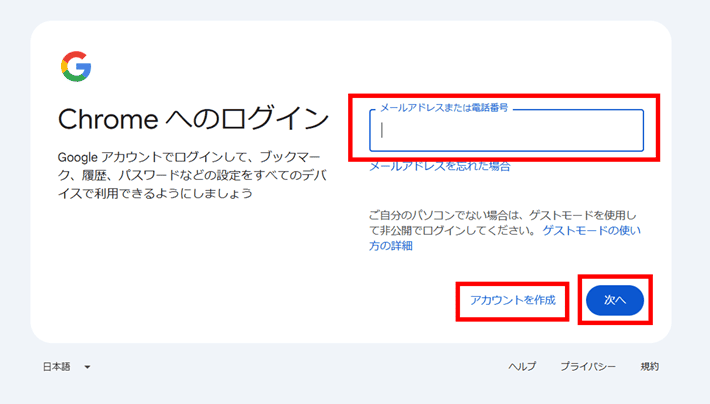
Task: Open the メールアドレスを忘れた場合 link
Action: [x=440, y=166]
